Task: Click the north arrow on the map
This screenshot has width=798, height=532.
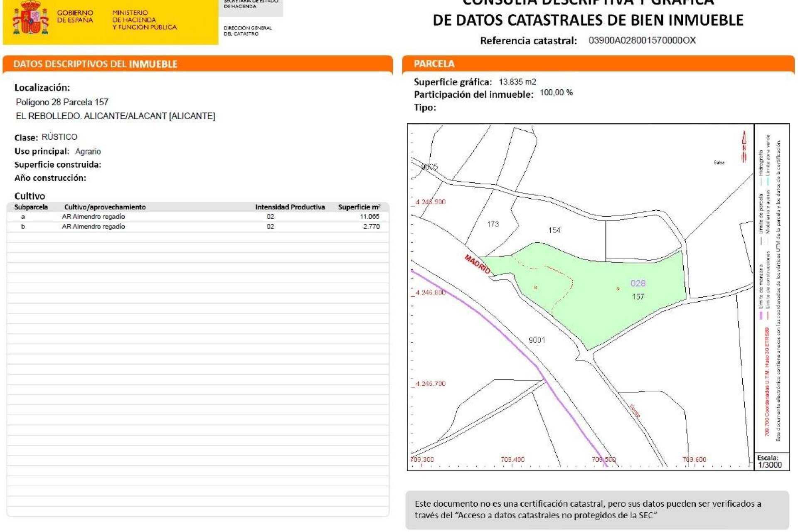Action: [x=744, y=146]
